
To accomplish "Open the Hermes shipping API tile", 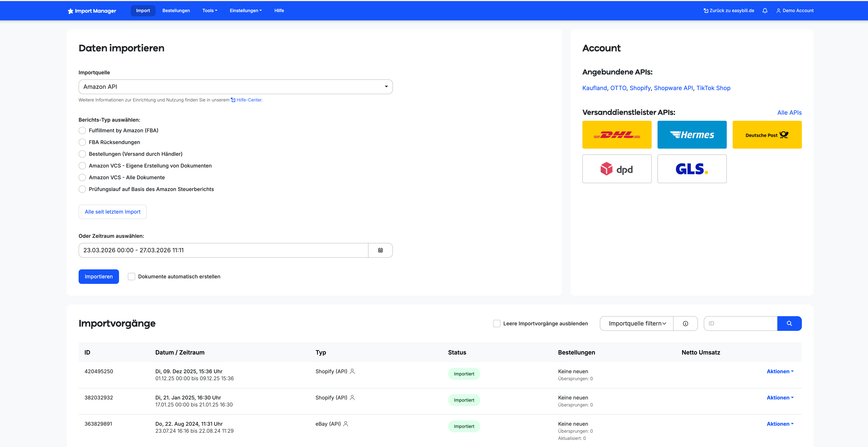I will (692, 135).
